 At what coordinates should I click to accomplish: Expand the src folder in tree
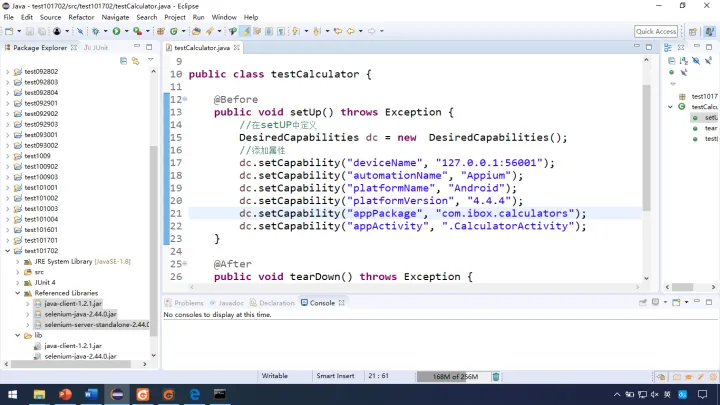(x=17, y=272)
